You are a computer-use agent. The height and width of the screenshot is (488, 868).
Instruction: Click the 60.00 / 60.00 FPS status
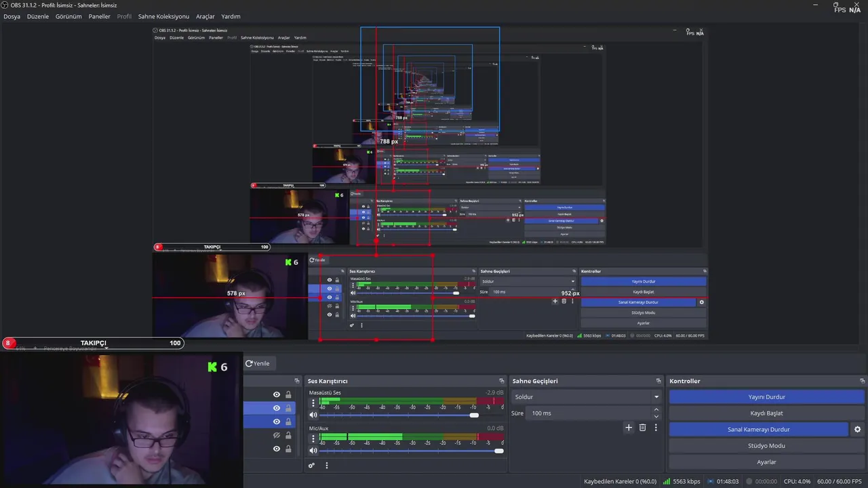coord(841,481)
